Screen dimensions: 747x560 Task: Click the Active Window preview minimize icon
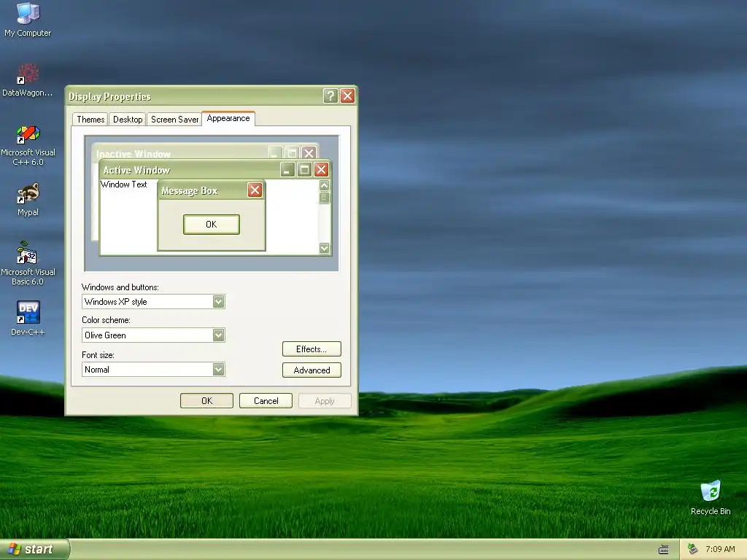tap(287, 170)
